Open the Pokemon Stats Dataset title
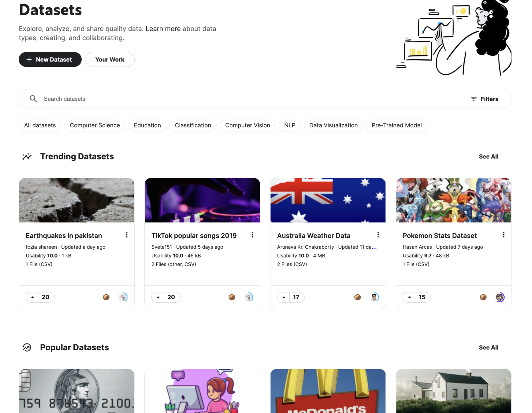This screenshot has height=413, width=532. pos(440,236)
